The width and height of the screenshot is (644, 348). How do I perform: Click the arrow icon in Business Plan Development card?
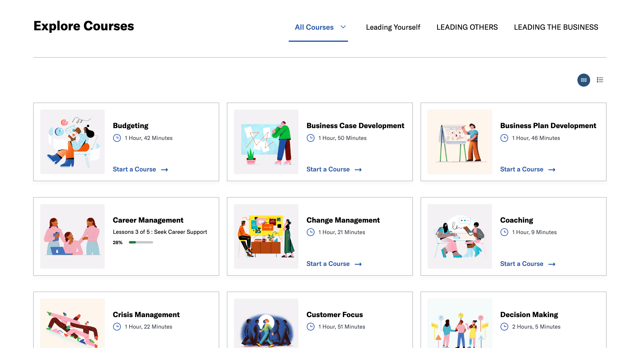click(x=552, y=170)
